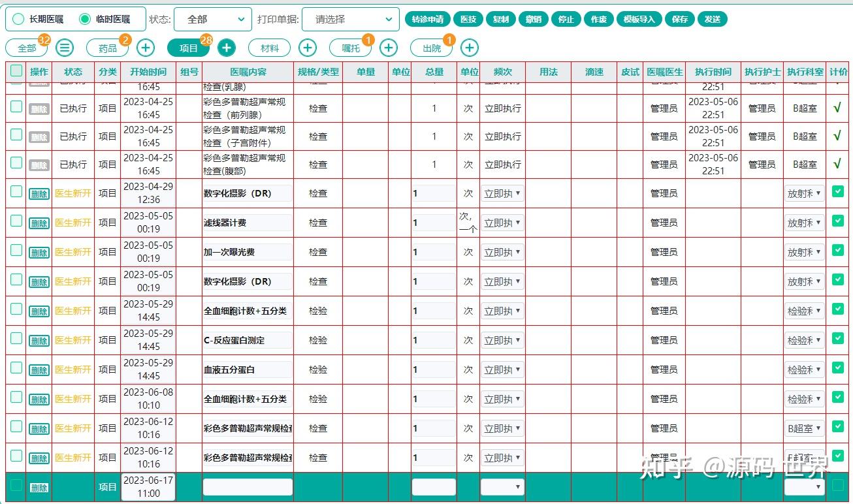The width and height of the screenshot is (853, 504).
Task: Click the plus icon beside 嘱托
Action: [x=388, y=48]
